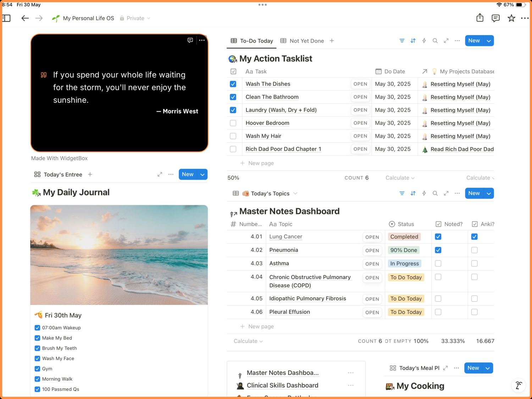Open automations lightning icon for Master Notes

click(424, 193)
